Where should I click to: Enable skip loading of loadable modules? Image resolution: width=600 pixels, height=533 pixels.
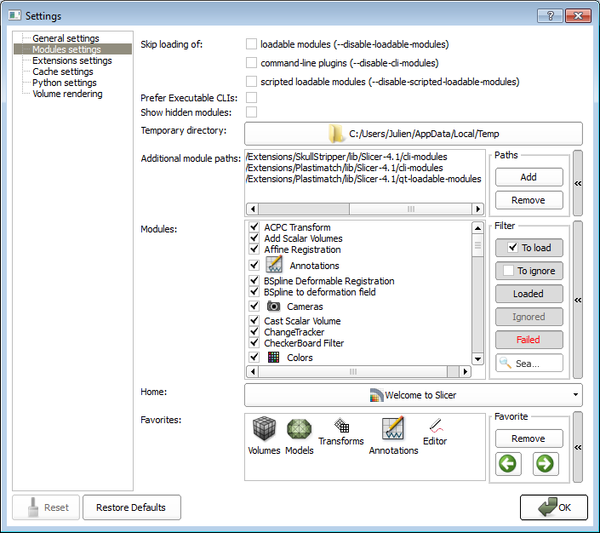(x=252, y=45)
